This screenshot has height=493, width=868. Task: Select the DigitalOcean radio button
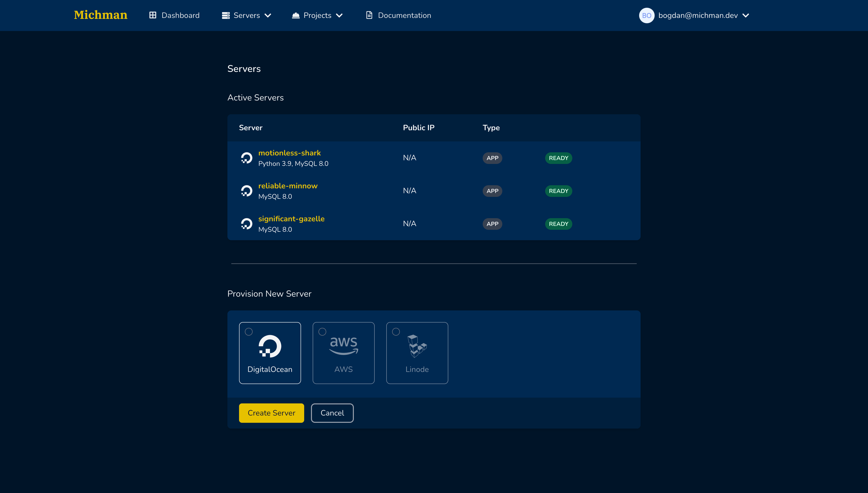(249, 332)
